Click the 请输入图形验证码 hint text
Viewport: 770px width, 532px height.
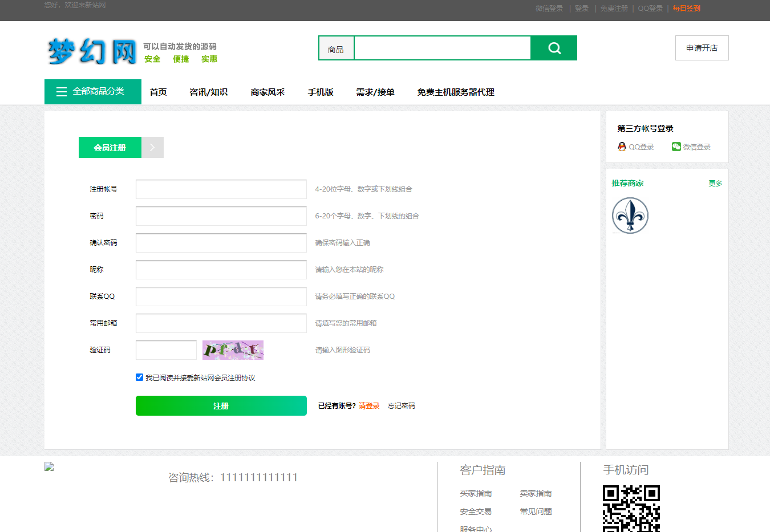pos(342,350)
